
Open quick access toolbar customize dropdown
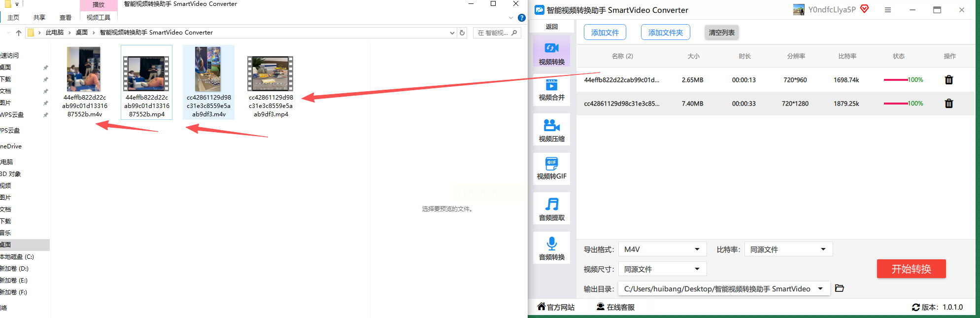click(x=17, y=4)
